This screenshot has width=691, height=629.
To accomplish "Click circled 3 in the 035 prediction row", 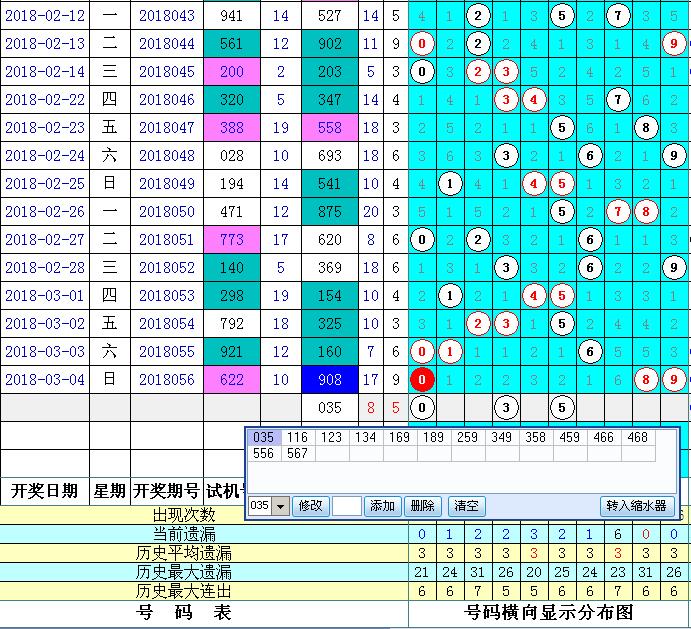I will coord(507,407).
